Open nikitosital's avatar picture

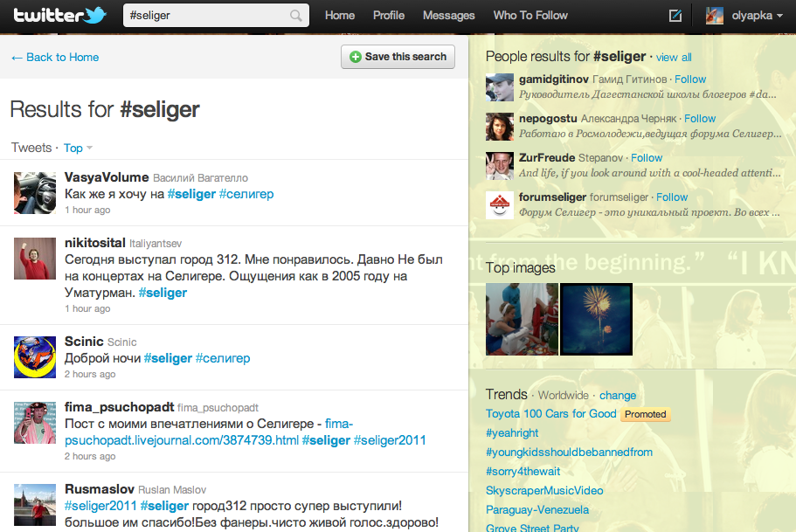[35, 259]
